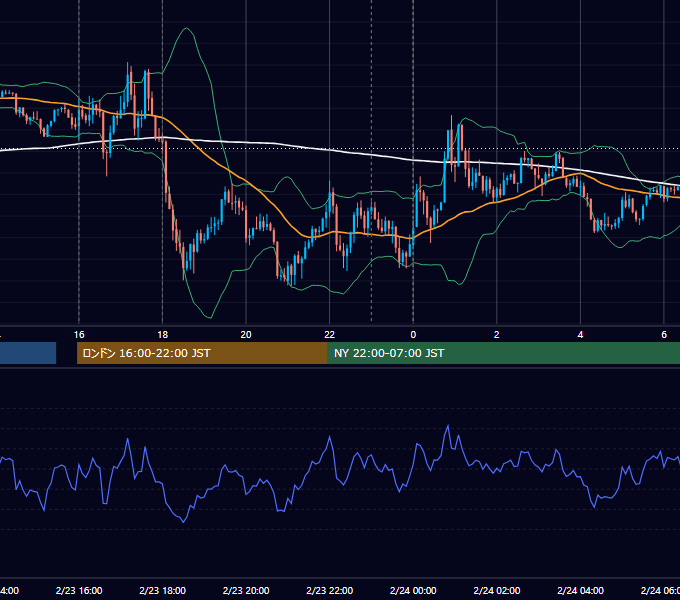
Task: Click the 2/23 20:00 date label
Action: coord(246,590)
